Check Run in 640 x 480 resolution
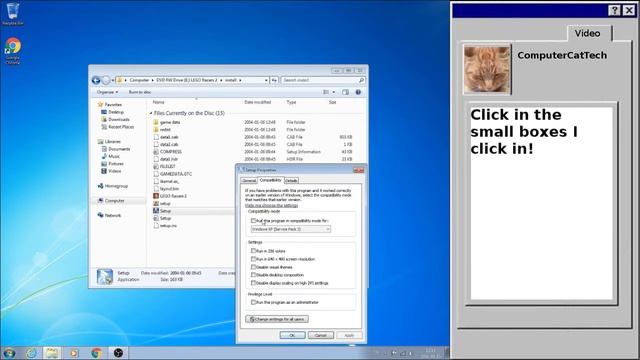The height and width of the screenshot is (360, 640). tap(253, 259)
